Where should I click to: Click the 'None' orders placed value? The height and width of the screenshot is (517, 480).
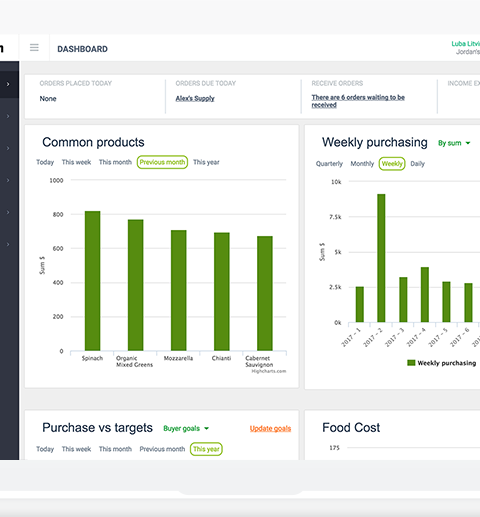pos(48,99)
